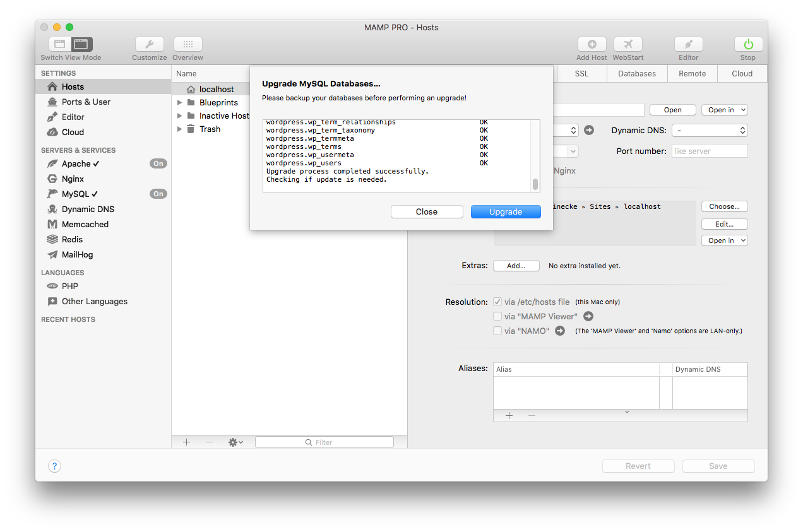803x532 pixels.
Task: Click the Upgrade button
Action: point(506,211)
